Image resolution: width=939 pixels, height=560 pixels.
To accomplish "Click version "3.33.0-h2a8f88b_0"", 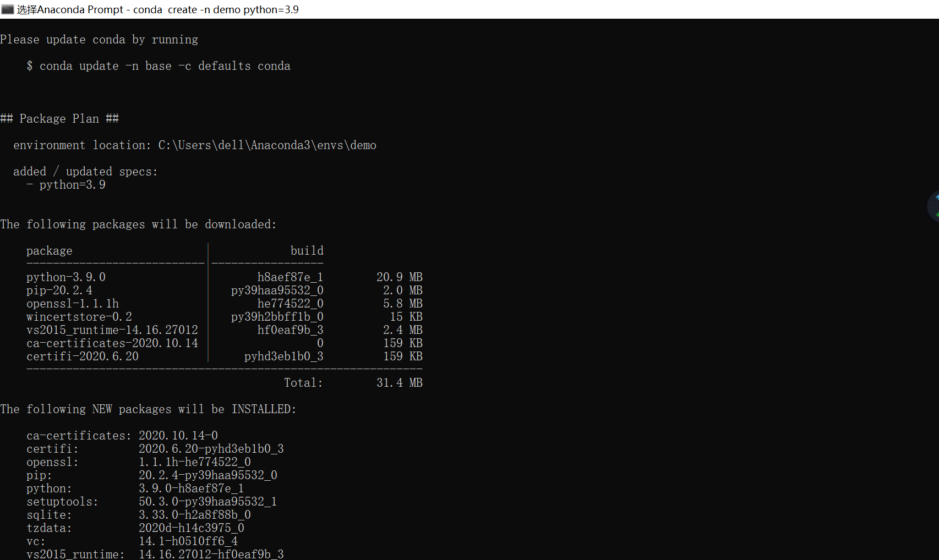I will click(x=195, y=515).
